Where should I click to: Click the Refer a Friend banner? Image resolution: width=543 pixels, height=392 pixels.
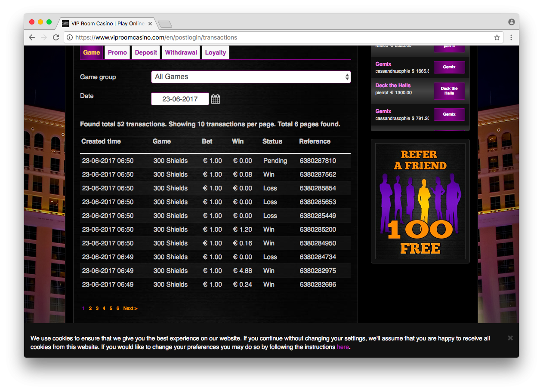(420, 201)
